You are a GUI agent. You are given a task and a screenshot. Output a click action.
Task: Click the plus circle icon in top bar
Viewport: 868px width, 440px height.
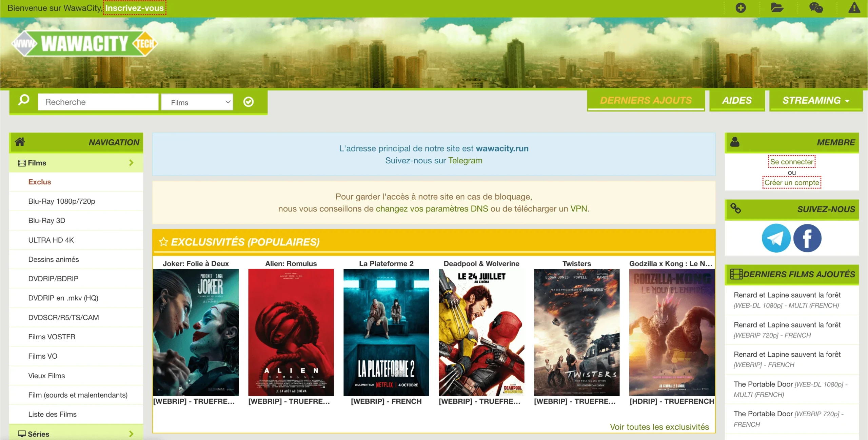click(741, 8)
